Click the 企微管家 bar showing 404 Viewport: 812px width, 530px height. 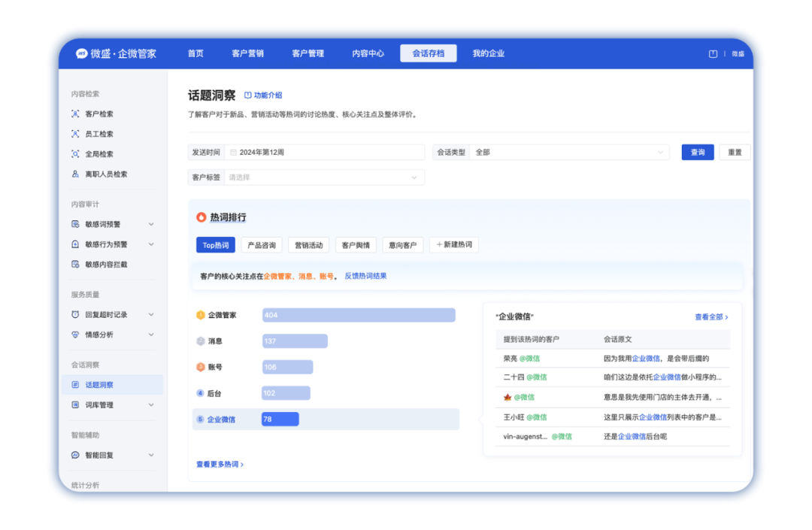click(359, 315)
